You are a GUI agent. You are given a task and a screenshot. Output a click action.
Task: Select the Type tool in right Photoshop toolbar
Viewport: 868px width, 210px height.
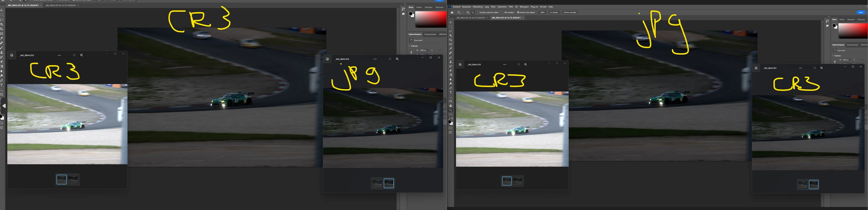451,93
